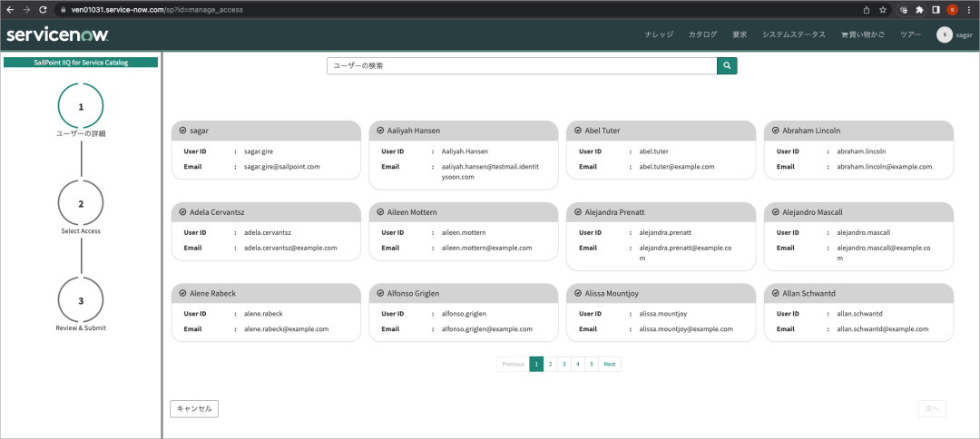Select the Abel Tuter check icon
Image resolution: width=980 pixels, height=439 pixels.
578,131
